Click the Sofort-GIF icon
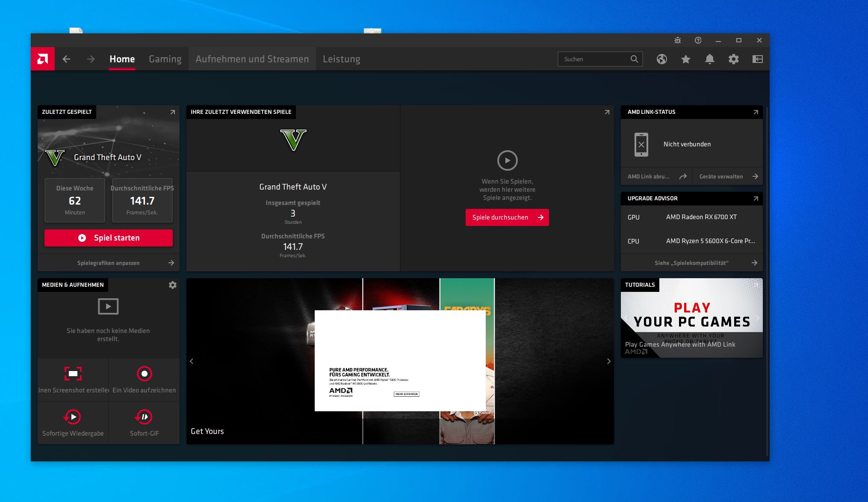The height and width of the screenshot is (502, 868). tap(144, 417)
